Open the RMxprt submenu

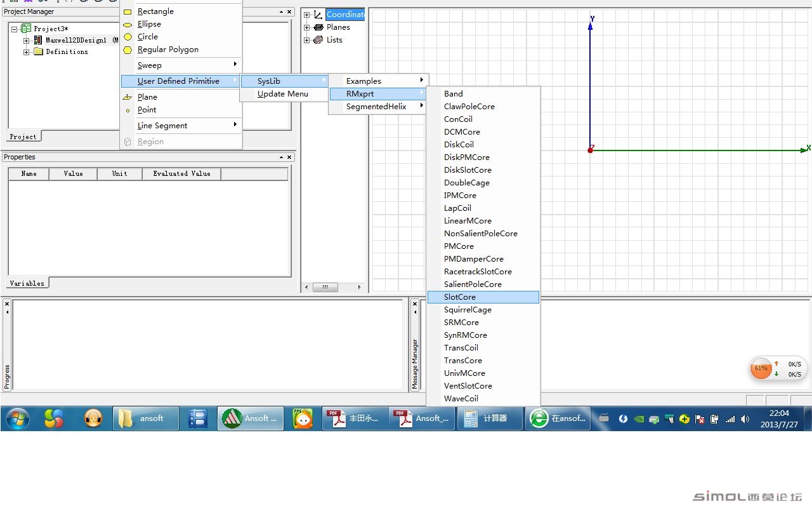(x=379, y=94)
